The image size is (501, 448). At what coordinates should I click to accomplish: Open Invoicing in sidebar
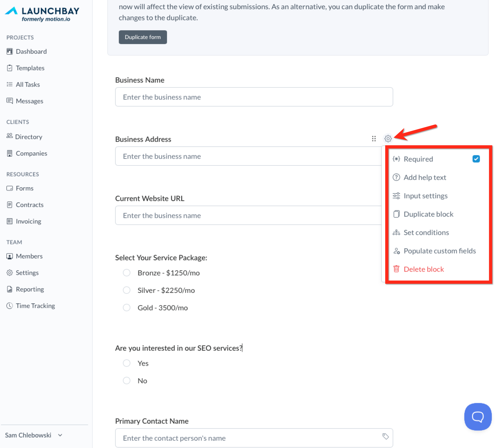pos(28,221)
